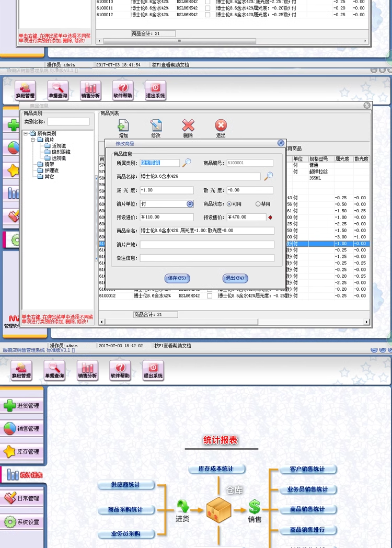Click the 备注信息 input field
Screen dimensions: 392x548
207,258
